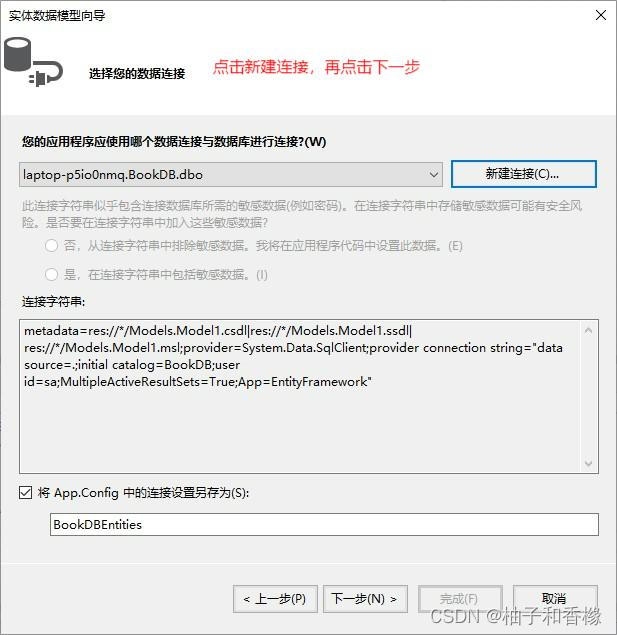Click the 选择您的数据连接 heading
This screenshot has width=617, height=635.
tap(137, 73)
